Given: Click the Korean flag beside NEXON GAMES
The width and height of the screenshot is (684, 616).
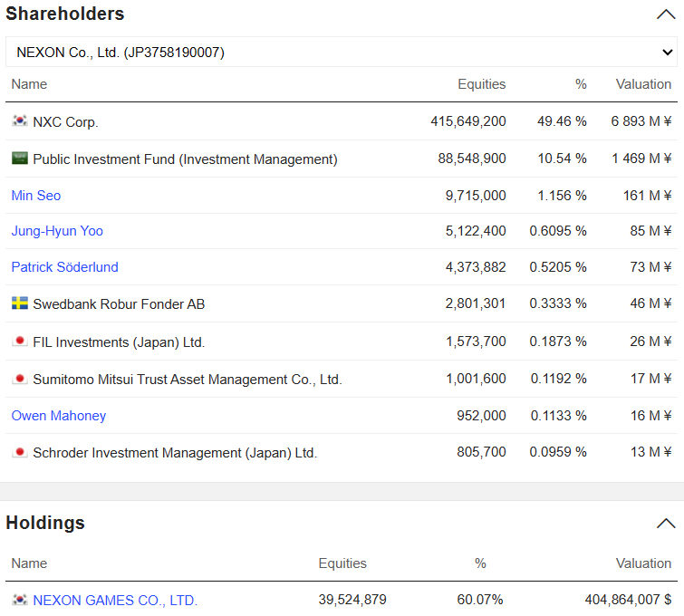Looking at the screenshot, I should point(20,600).
